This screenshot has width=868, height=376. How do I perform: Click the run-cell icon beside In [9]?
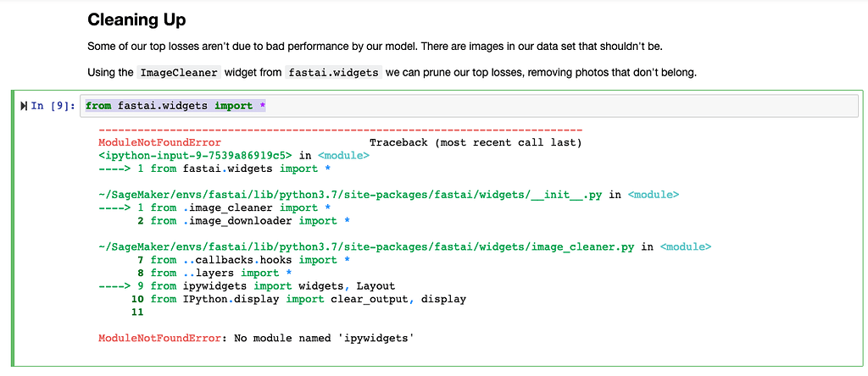[x=23, y=106]
